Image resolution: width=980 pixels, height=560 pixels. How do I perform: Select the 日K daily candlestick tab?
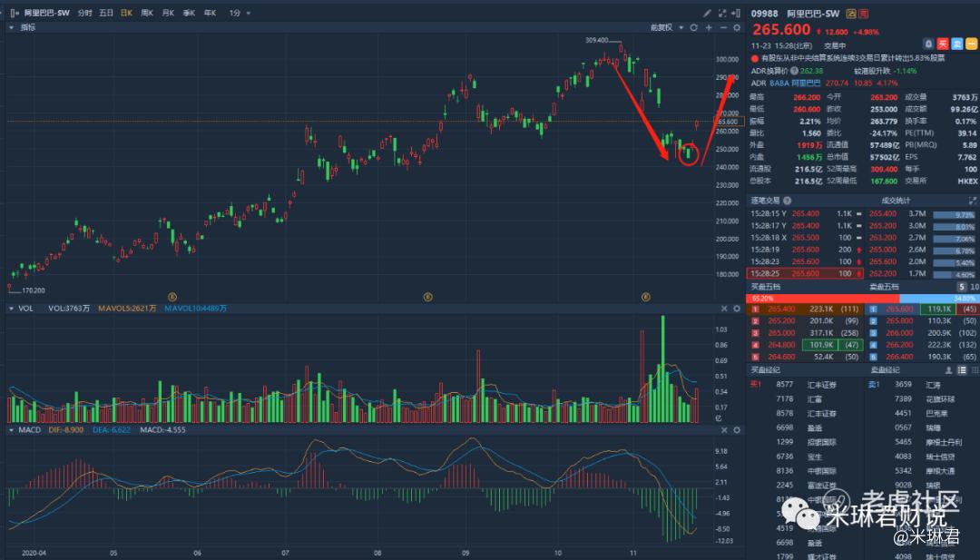[127, 13]
